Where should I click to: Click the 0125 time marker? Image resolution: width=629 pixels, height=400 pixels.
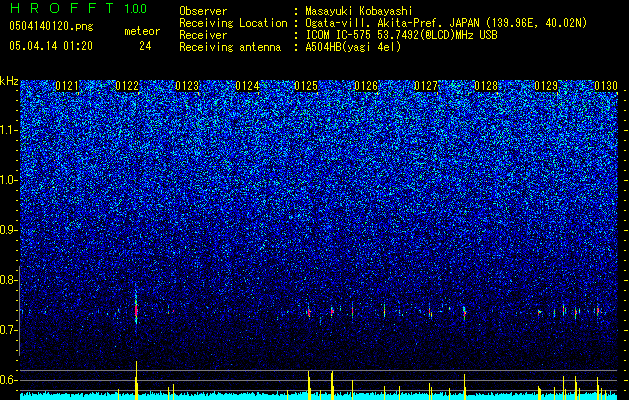(306, 86)
